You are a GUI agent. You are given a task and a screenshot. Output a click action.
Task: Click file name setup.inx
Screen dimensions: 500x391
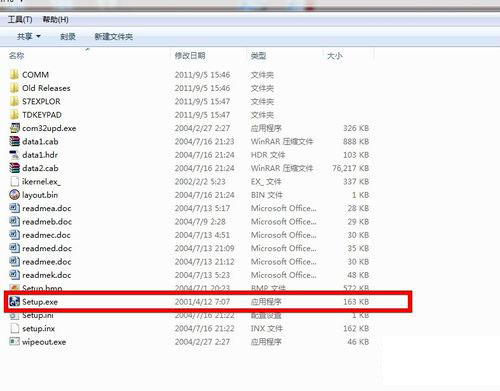tap(38, 329)
